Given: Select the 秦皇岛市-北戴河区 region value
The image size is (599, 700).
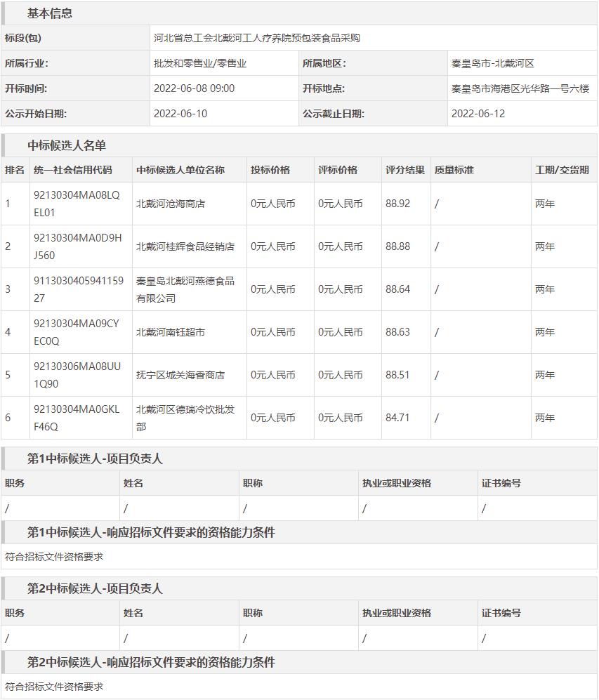Looking at the screenshot, I should pos(492,63).
